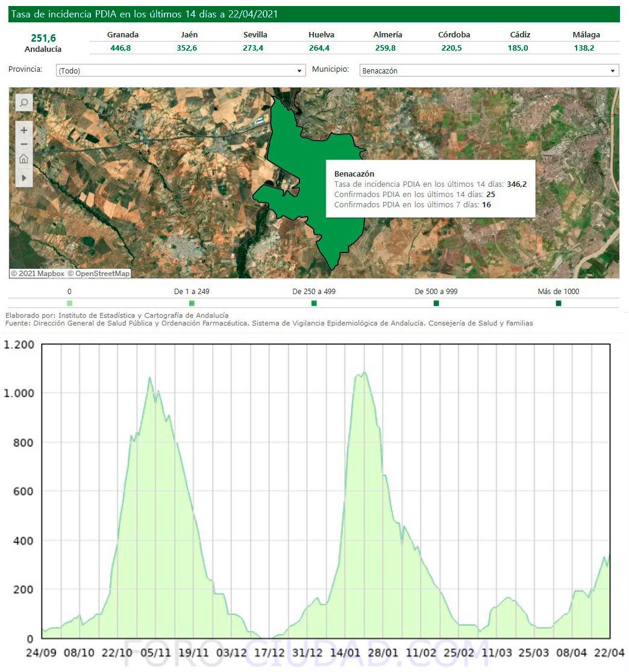Reset map view with home icon
The width and height of the screenshot is (629, 672).
tap(23, 160)
